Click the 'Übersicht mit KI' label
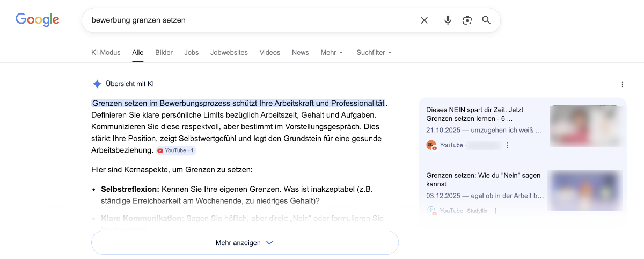The height and width of the screenshot is (259, 644). [x=130, y=84]
